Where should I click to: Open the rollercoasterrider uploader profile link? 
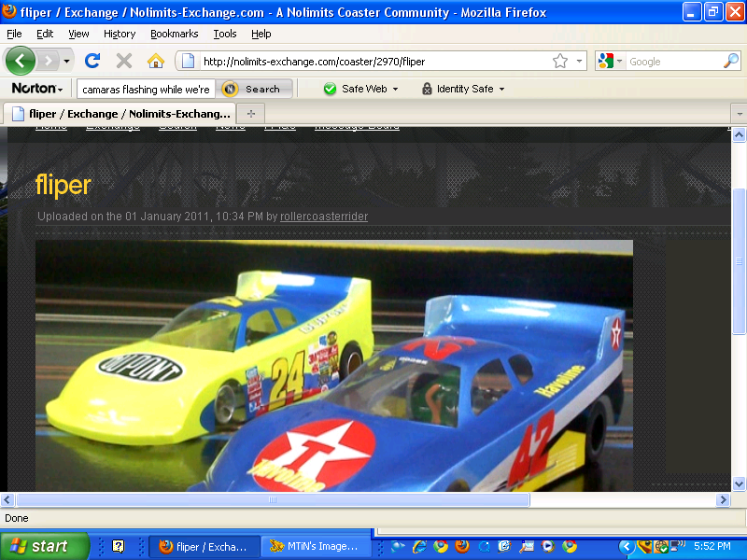323,217
